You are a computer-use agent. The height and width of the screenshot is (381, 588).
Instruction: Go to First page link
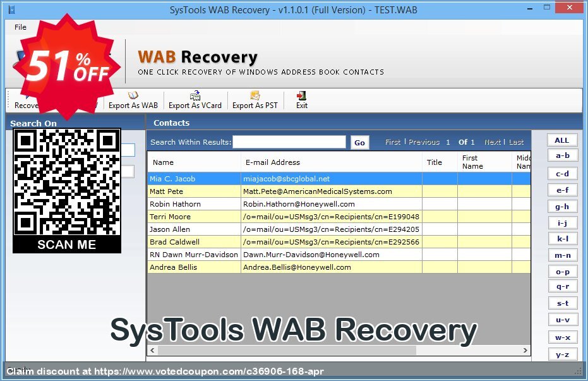393,142
